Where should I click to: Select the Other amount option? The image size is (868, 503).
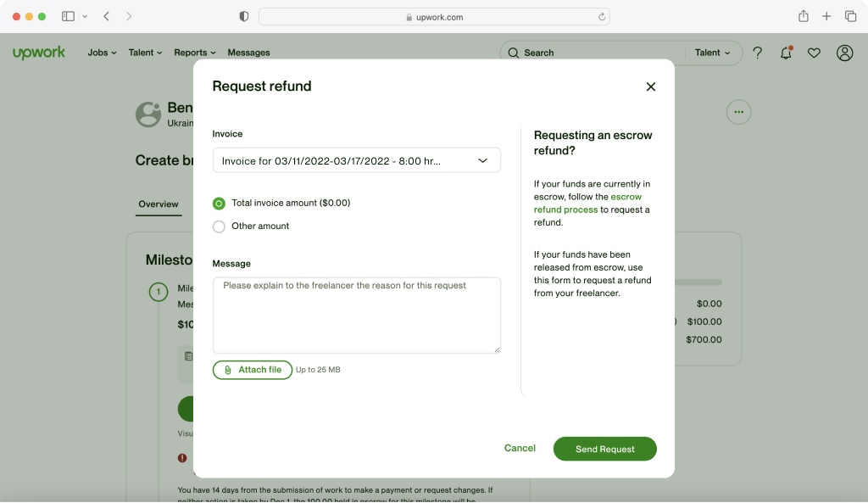click(x=220, y=226)
